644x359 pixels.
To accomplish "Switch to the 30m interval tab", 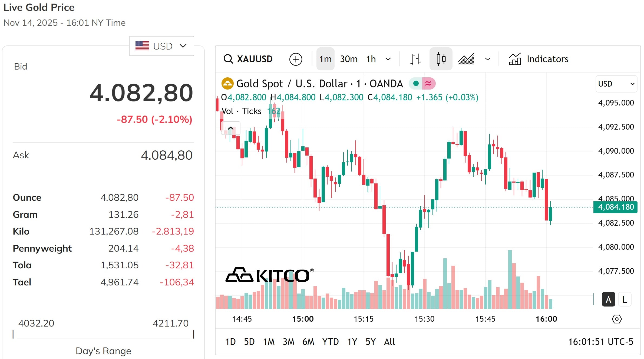I will (x=349, y=59).
